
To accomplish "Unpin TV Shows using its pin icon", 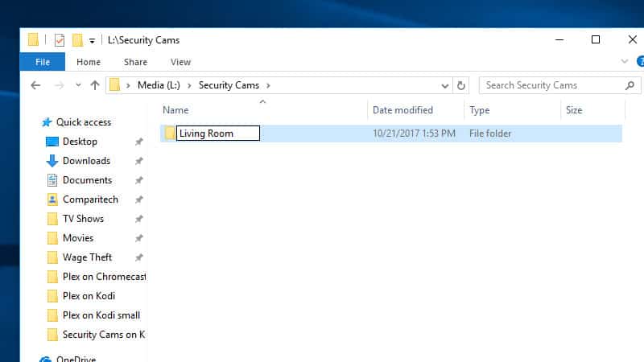I will point(138,219).
